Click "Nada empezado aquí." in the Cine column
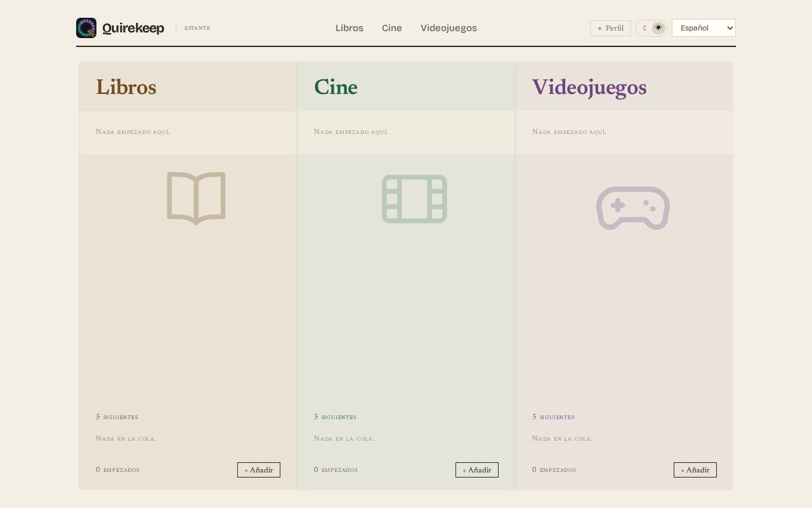 [351, 131]
